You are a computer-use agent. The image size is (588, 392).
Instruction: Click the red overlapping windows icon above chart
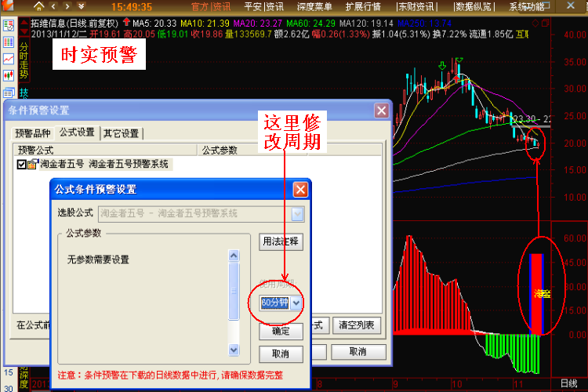pyautogui.click(x=545, y=24)
